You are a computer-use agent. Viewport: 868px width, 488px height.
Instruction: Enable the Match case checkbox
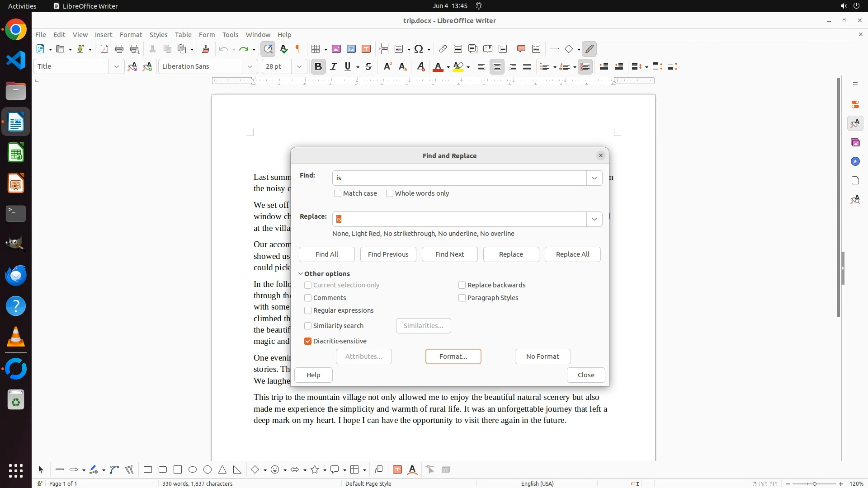tap(338, 193)
